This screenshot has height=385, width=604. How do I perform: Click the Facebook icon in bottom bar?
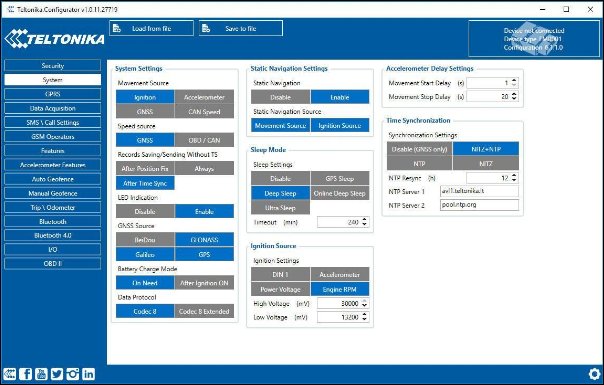25,374
